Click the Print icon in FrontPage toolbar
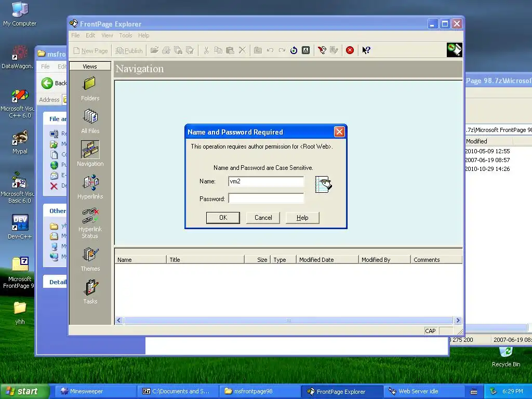 pos(166,50)
